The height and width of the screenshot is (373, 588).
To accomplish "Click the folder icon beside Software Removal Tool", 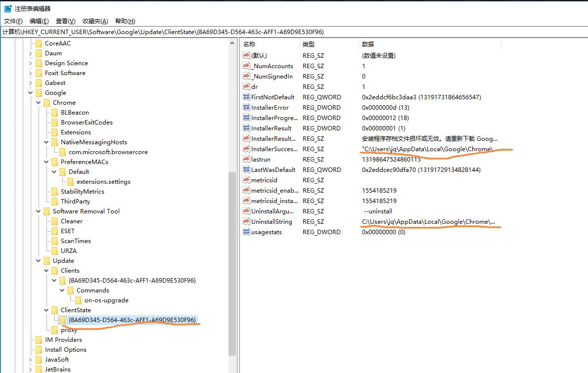I will (x=46, y=211).
